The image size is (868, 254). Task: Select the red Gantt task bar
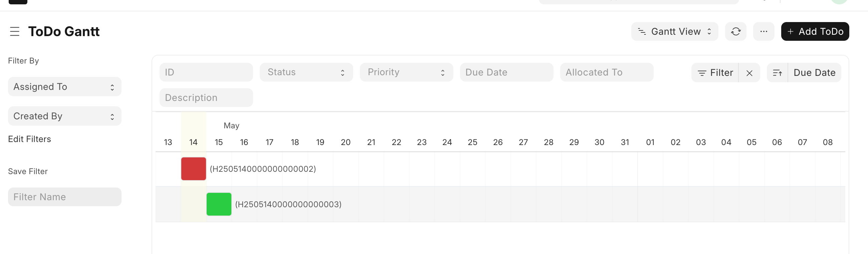point(193,169)
